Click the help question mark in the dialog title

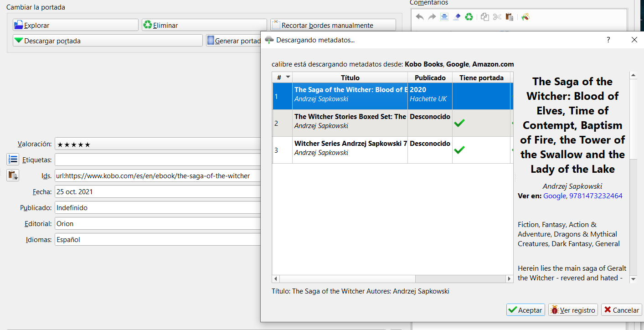pyautogui.click(x=608, y=40)
